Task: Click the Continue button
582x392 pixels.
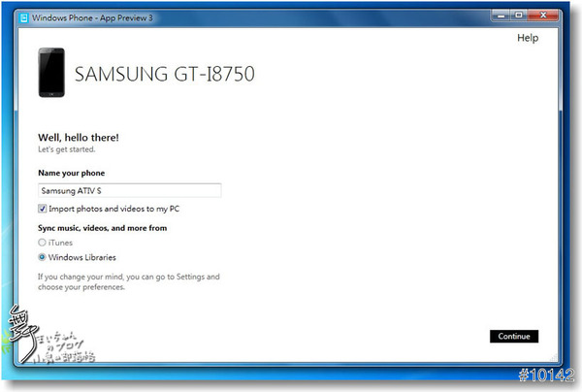Action: tap(514, 337)
